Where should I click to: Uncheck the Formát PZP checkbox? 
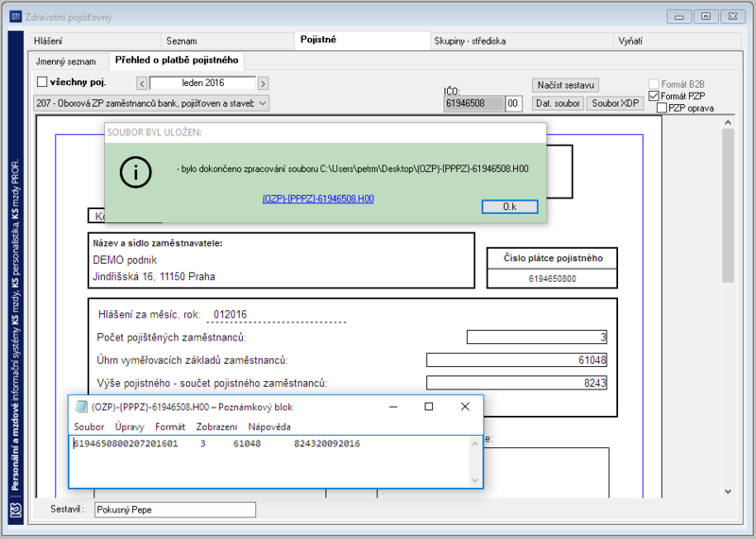pos(654,96)
